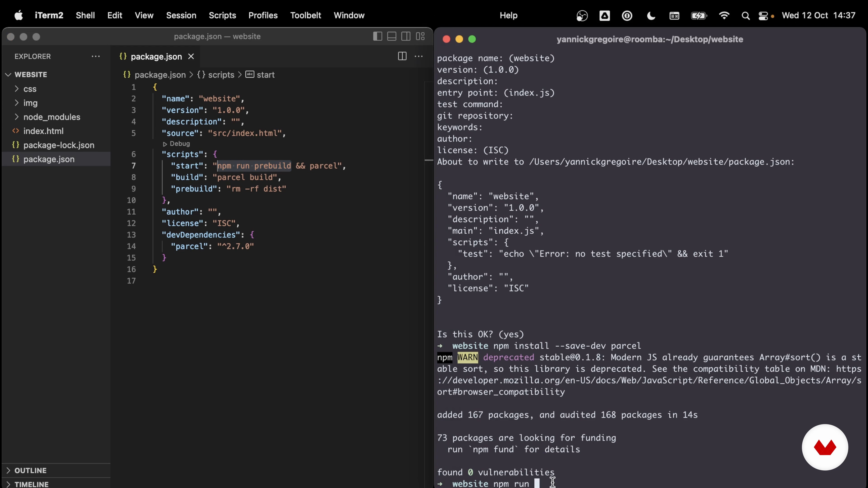The width and height of the screenshot is (868, 488).
Task: Open index.html in Explorer
Action: pyautogui.click(x=43, y=131)
